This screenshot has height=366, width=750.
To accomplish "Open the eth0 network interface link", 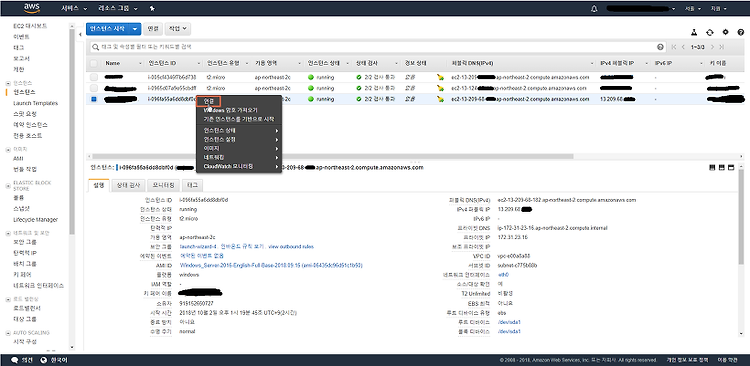I will (503, 275).
